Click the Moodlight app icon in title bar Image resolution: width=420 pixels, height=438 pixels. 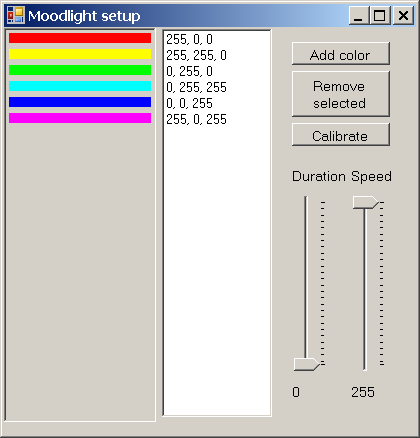pos(16,15)
